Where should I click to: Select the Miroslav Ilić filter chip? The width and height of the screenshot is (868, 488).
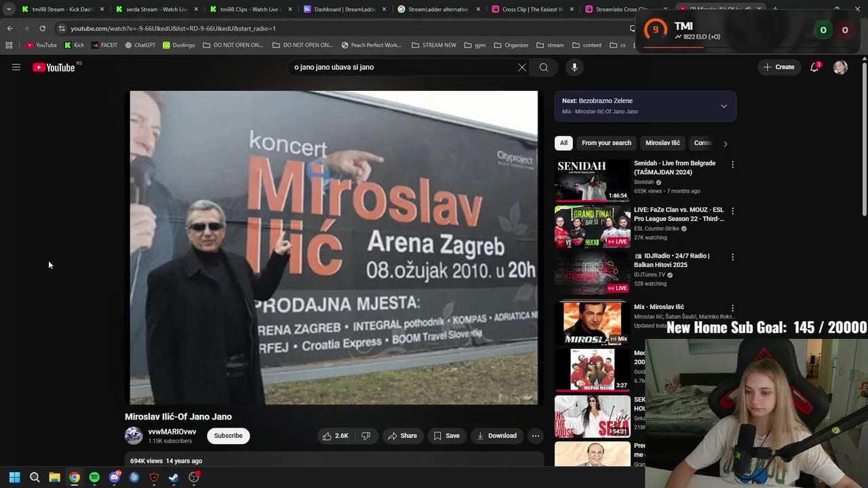(663, 143)
